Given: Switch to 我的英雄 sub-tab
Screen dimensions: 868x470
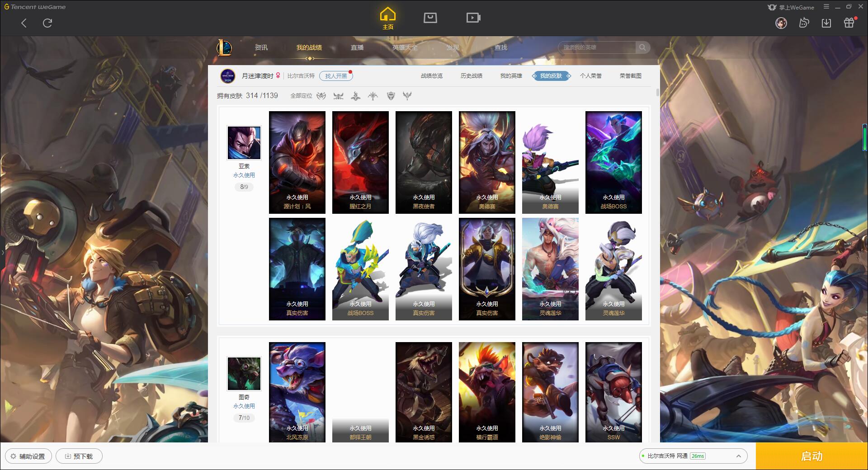Looking at the screenshot, I should [511, 76].
